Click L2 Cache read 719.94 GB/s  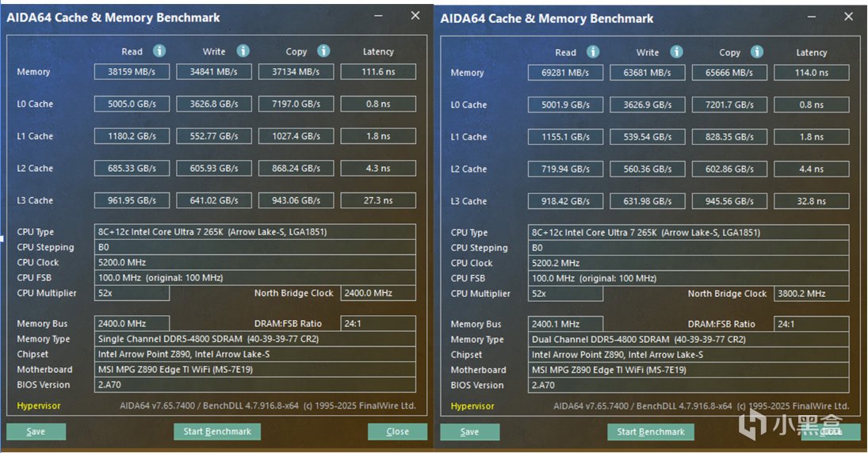click(x=565, y=169)
